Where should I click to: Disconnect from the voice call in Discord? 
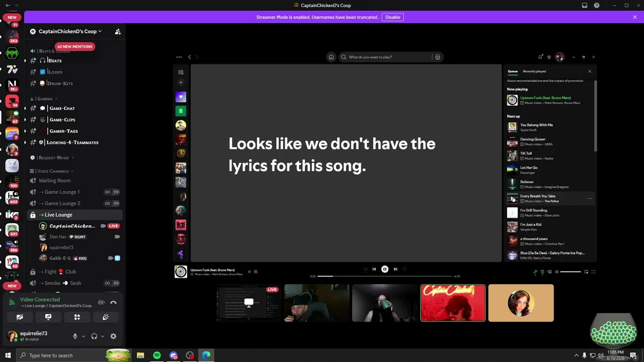(113, 303)
